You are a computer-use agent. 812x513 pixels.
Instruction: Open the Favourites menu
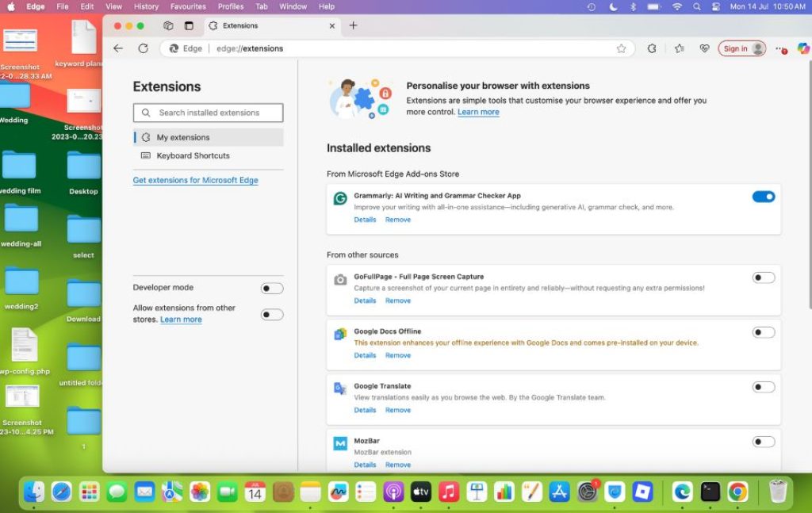188,6
